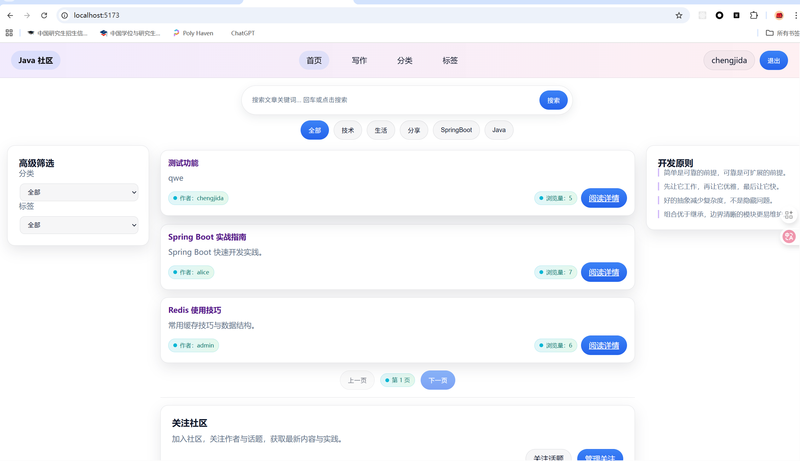Click the blue 搜索 search button

point(554,100)
